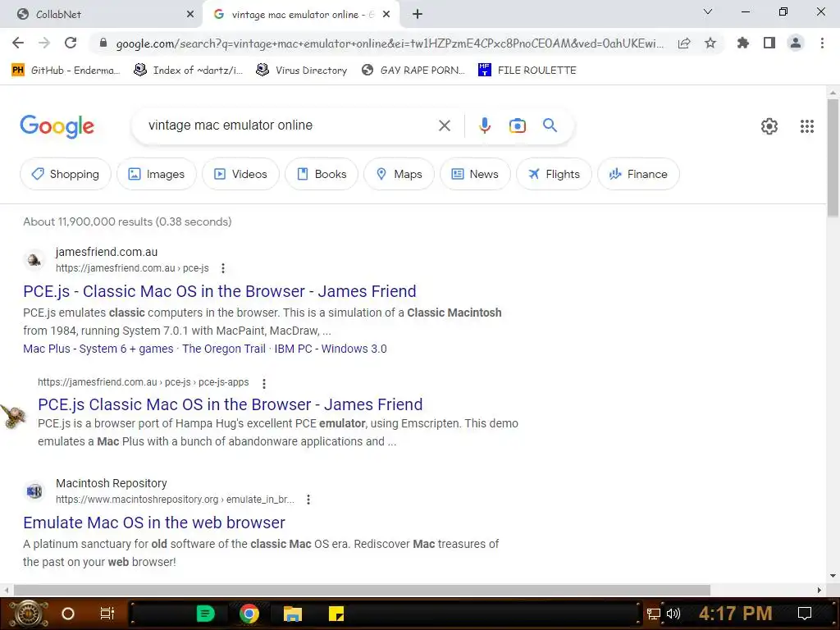Image resolution: width=840 pixels, height=630 pixels.
Task: Click the vertical scrollbar thumb
Action: [x=833, y=158]
